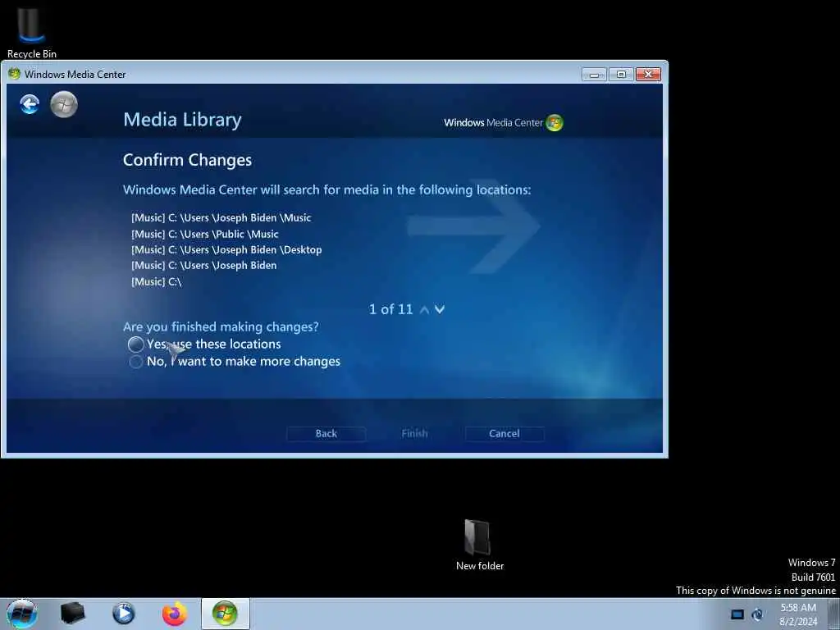Click the Media Center green start orb
Screen dimensions: 840x630
(x=64, y=104)
